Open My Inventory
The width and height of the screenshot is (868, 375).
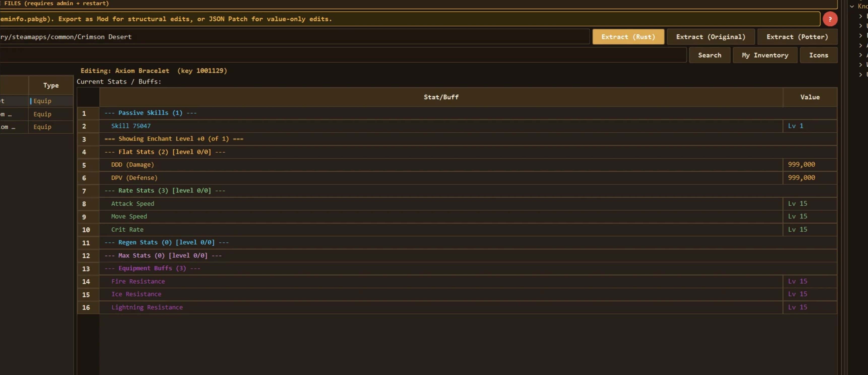[x=764, y=55]
